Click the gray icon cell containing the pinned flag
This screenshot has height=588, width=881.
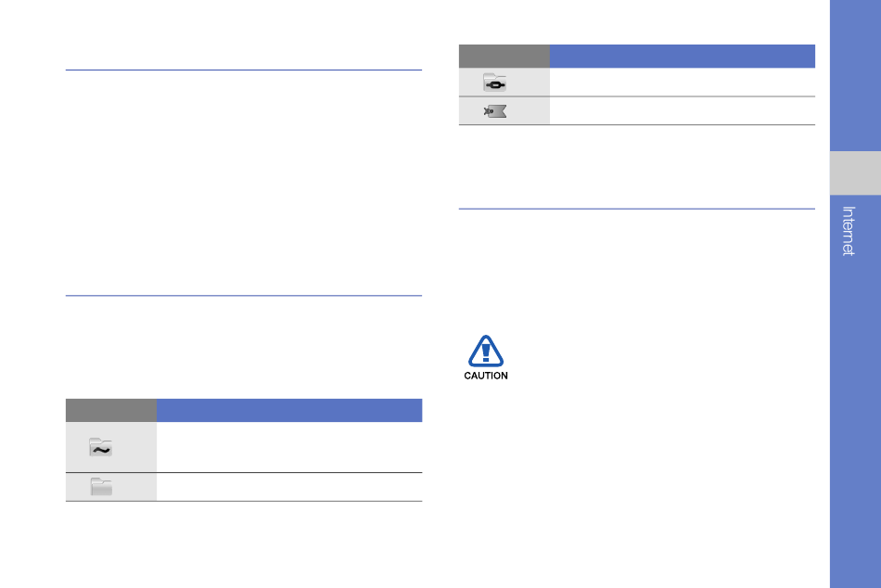(x=504, y=110)
